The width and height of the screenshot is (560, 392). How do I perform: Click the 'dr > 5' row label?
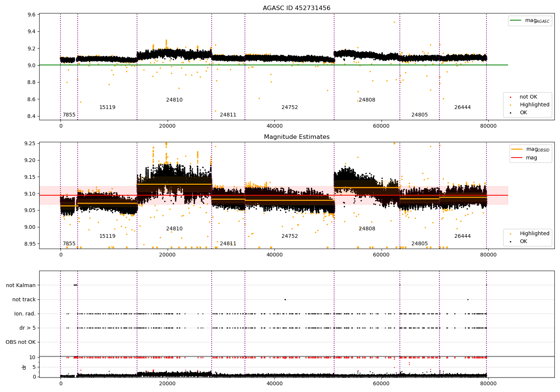click(28, 328)
